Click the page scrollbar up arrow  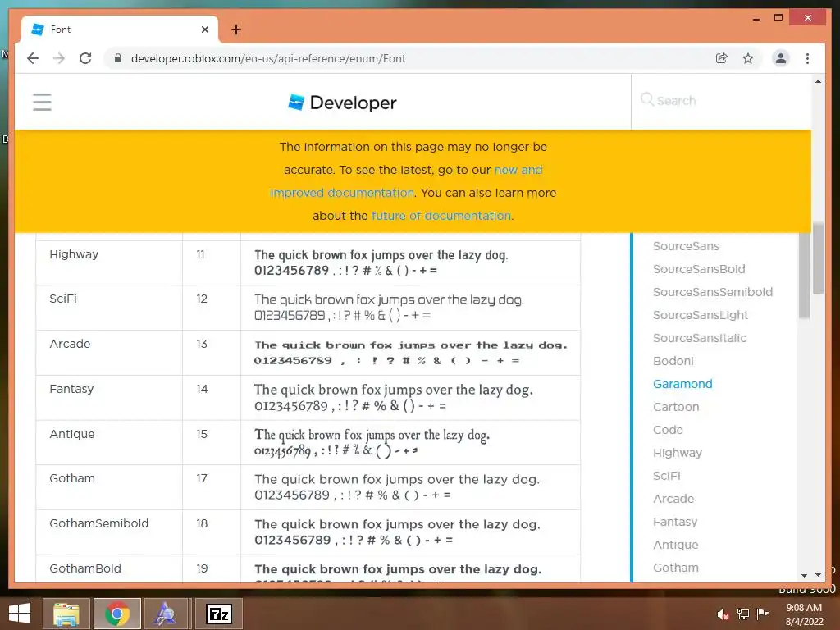(x=818, y=81)
